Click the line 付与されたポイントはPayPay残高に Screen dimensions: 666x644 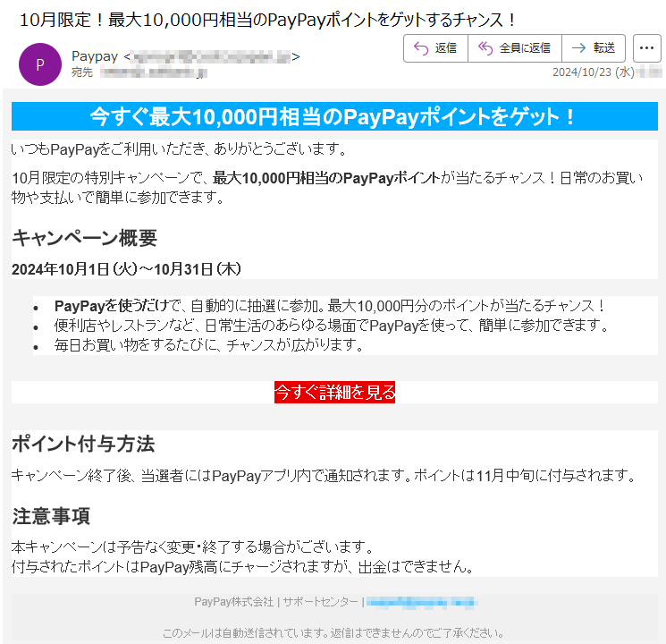pos(242,567)
